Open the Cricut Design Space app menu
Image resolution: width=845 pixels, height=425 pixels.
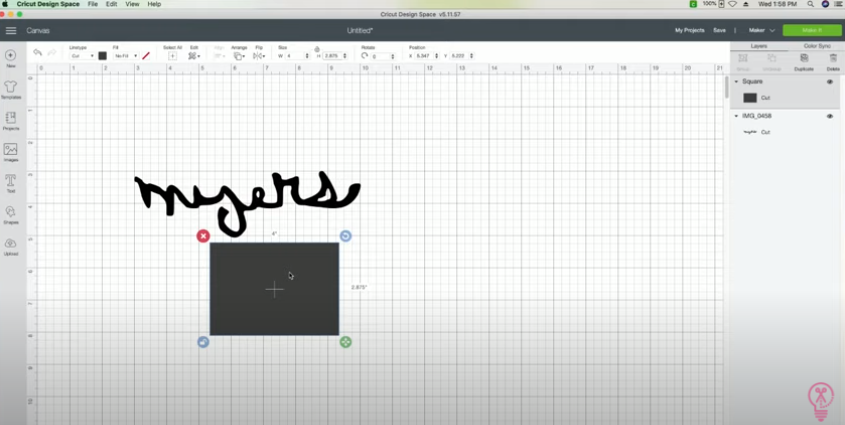[x=48, y=4]
